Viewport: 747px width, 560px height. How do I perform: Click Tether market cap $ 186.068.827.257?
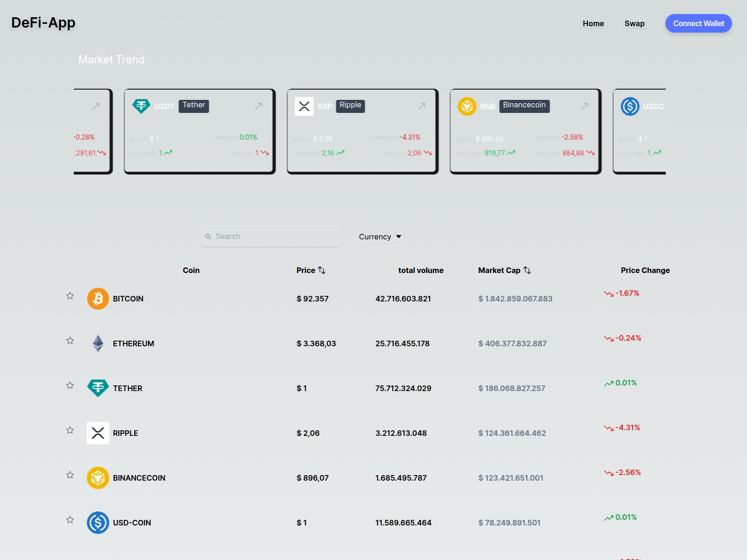pos(512,388)
